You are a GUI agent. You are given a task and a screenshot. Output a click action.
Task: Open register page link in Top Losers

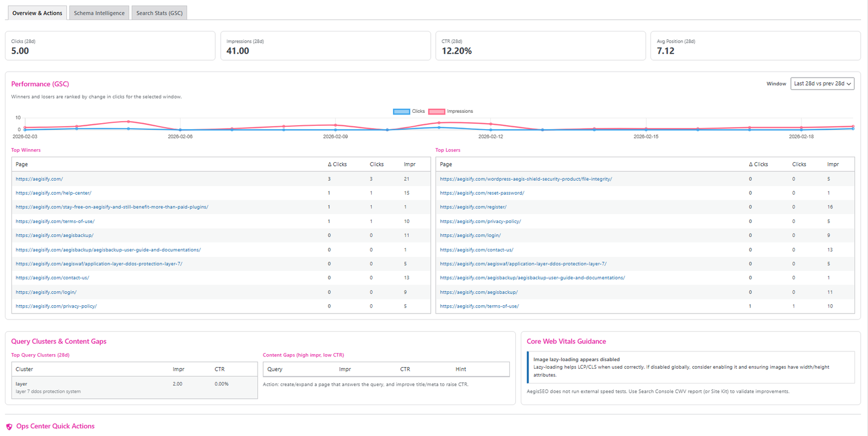pyautogui.click(x=473, y=207)
